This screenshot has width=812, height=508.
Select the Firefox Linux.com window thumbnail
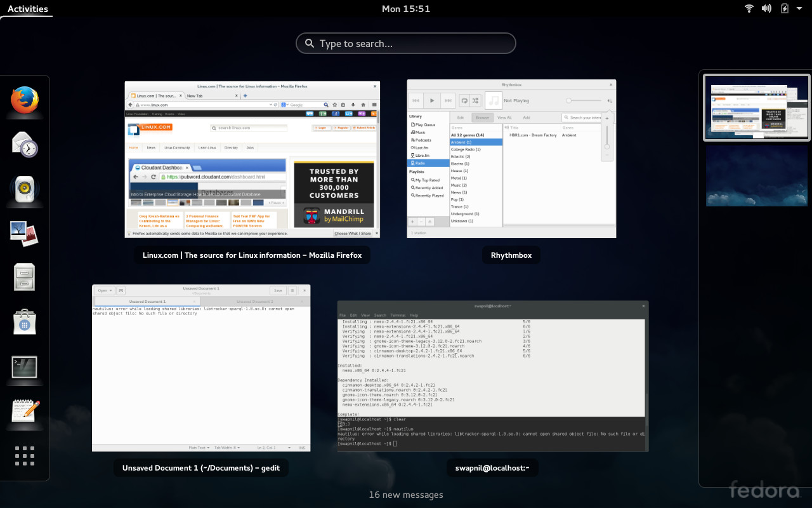point(252,159)
